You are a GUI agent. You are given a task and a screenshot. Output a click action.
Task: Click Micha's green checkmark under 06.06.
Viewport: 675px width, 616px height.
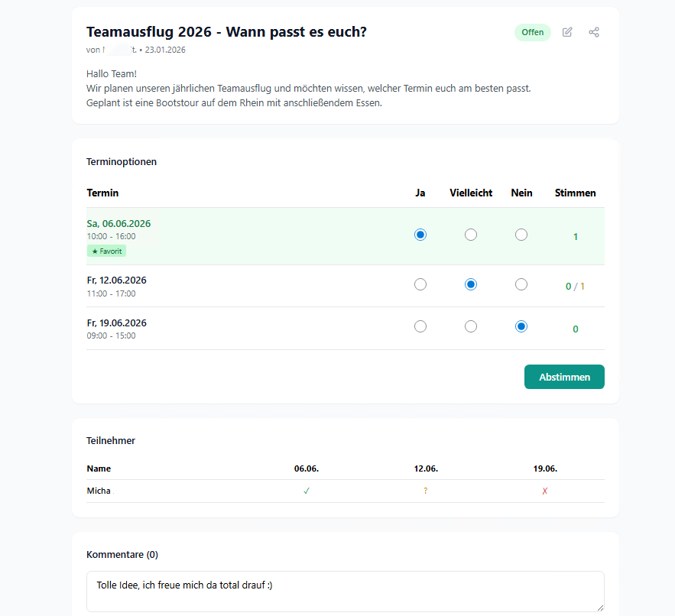click(x=306, y=491)
